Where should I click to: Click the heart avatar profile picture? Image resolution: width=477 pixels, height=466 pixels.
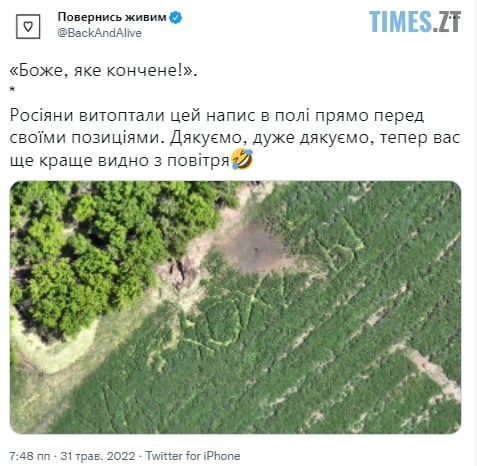click(x=28, y=26)
